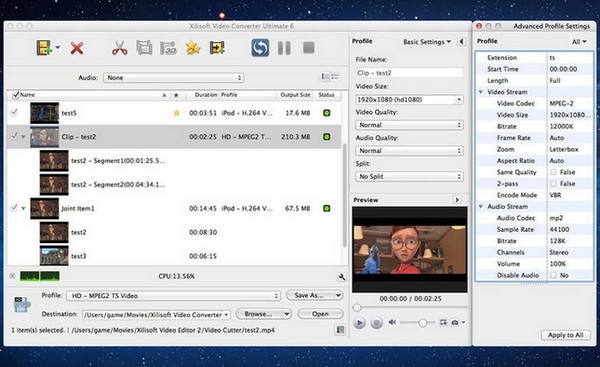Open the All filter menu in Advanced Profile Settings
The width and height of the screenshot is (600, 367).
(x=579, y=42)
